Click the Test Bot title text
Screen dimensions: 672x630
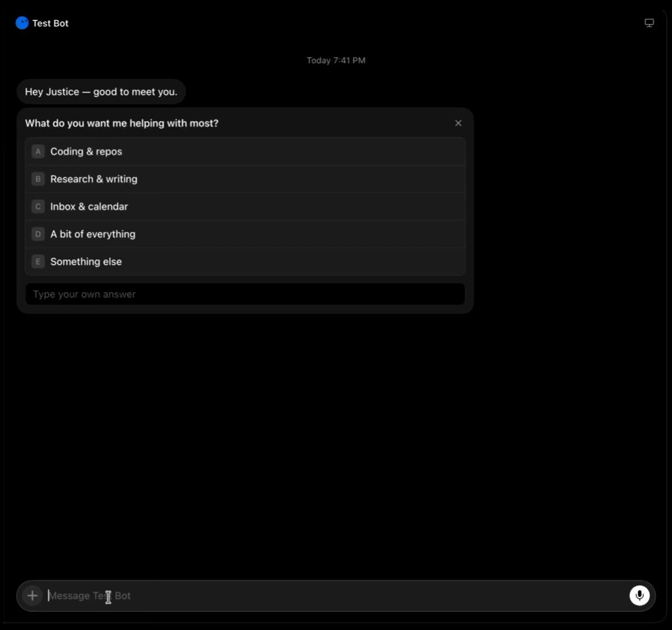click(x=50, y=23)
